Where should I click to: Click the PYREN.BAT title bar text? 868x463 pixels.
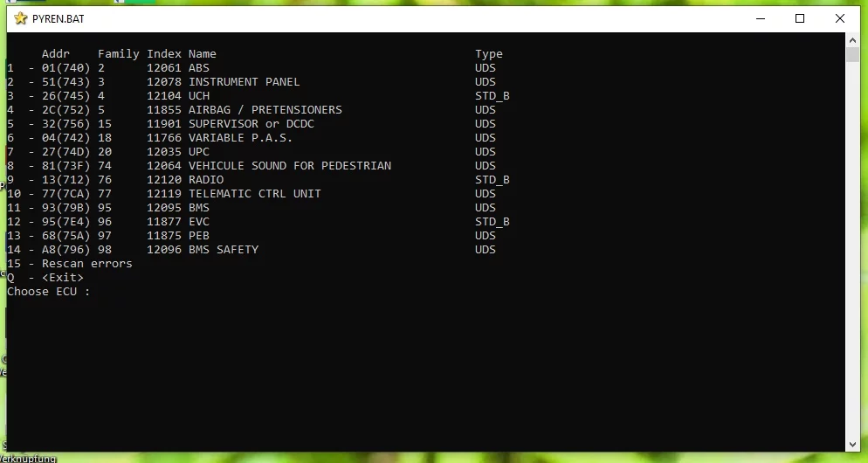click(58, 18)
